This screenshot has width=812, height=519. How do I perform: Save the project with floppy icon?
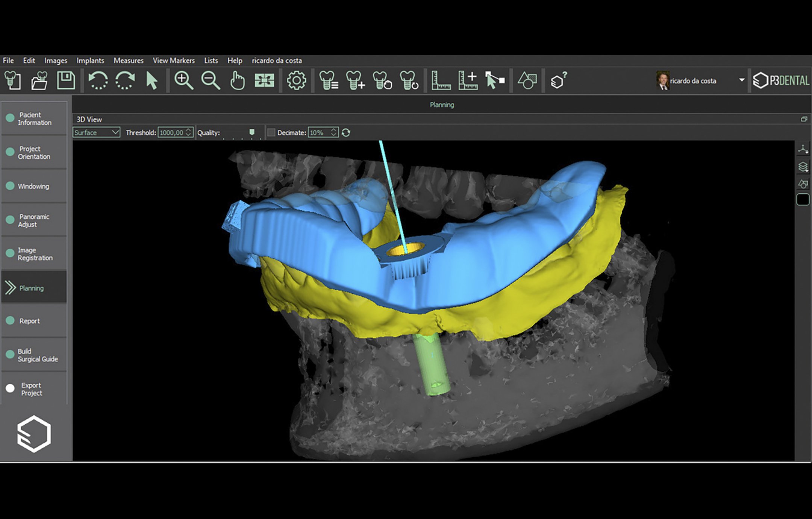(x=66, y=80)
